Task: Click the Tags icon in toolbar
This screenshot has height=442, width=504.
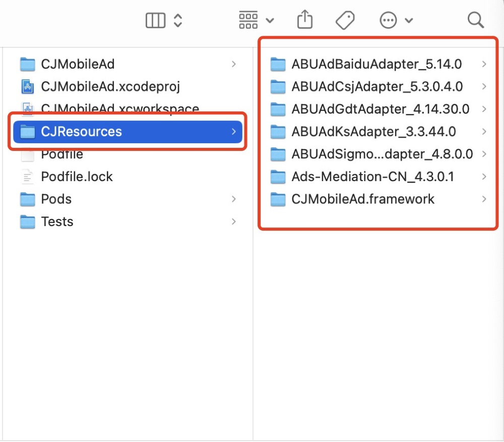Action: tap(345, 20)
